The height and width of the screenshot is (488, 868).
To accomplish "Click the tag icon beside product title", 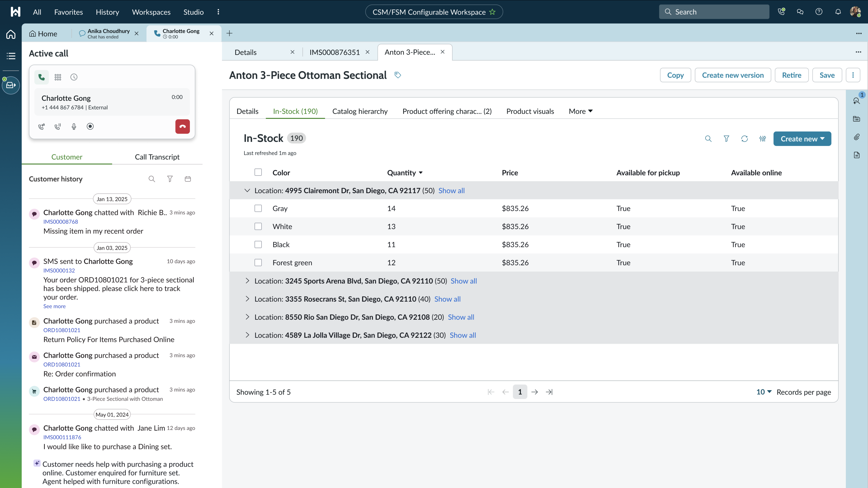I will click(398, 75).
